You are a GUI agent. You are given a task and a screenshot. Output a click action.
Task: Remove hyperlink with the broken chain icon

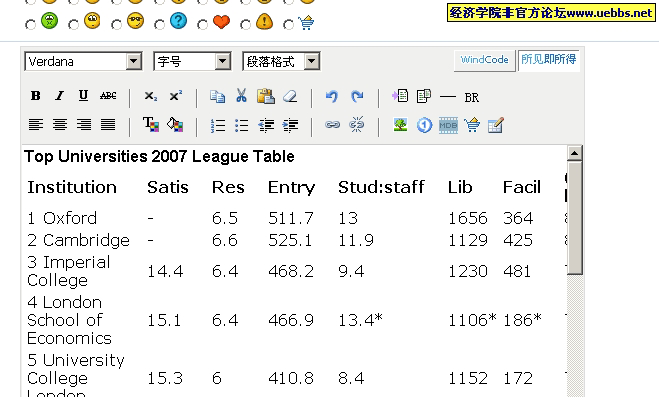coord(357,125)
